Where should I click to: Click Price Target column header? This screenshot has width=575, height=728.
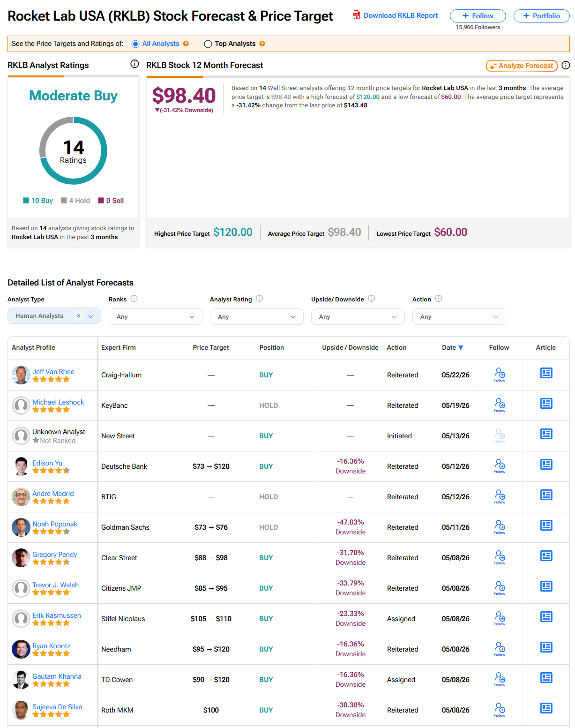[211, 347]
